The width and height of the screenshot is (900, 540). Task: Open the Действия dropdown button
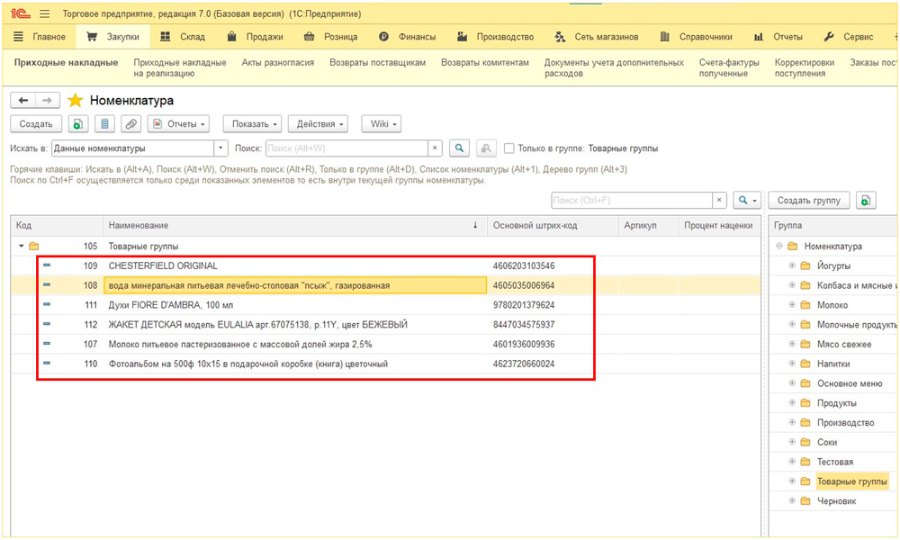[319, 124]
